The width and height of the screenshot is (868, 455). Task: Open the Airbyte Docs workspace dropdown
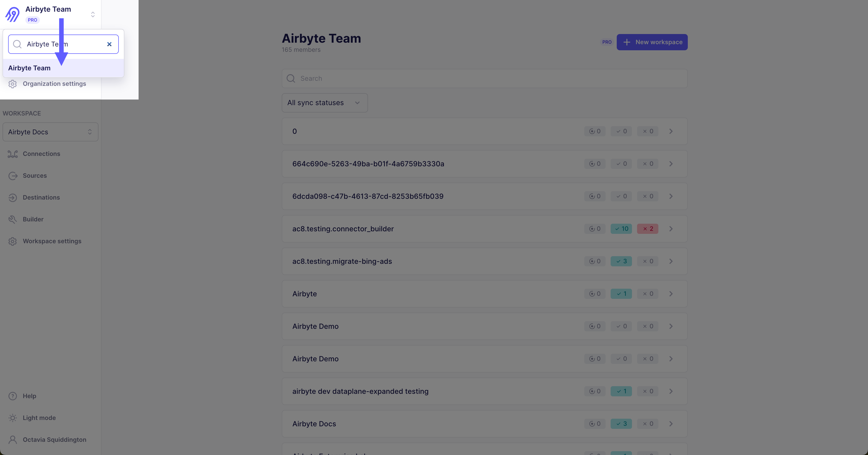[x=51, y=132]
